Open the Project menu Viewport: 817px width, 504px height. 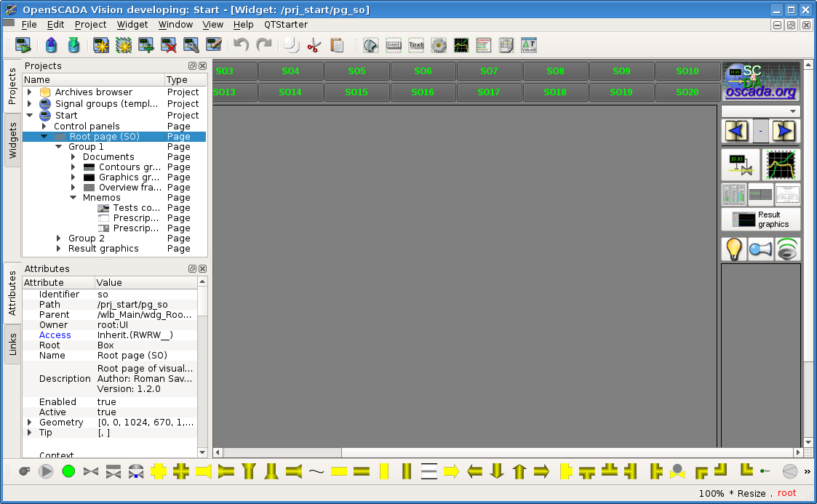tap(90, 25)
